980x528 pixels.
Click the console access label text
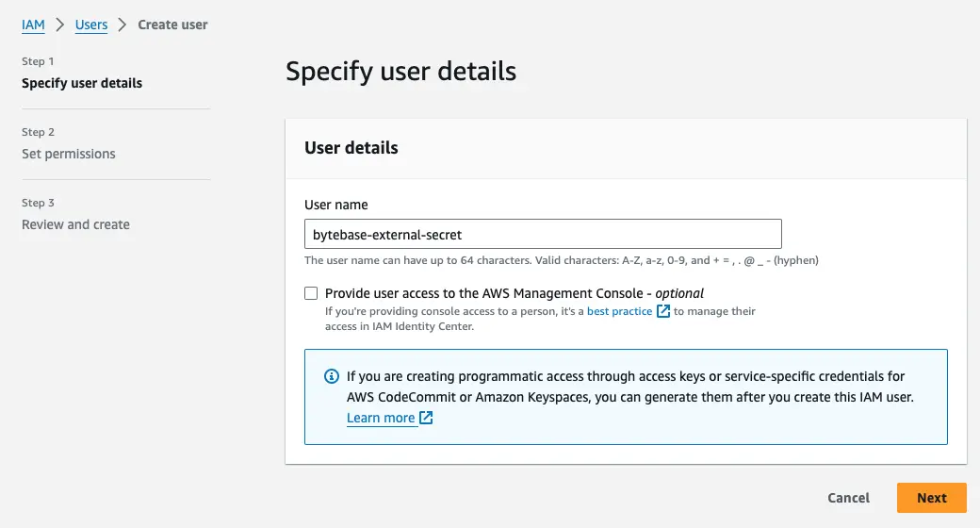514,293
